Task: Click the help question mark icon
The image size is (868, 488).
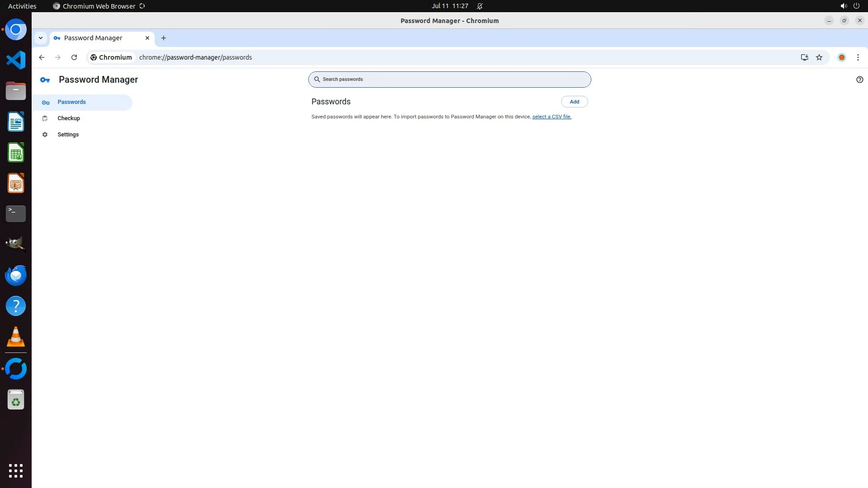Action: 859,80
